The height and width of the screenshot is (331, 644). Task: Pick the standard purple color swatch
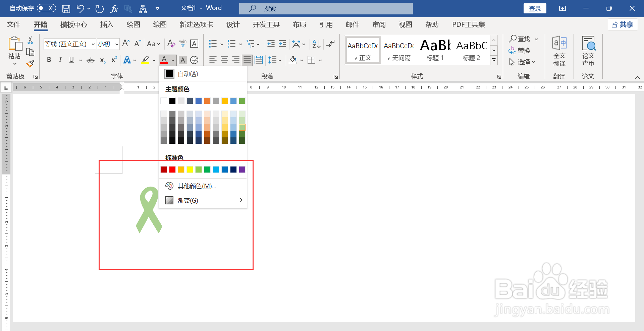[242, 170]
